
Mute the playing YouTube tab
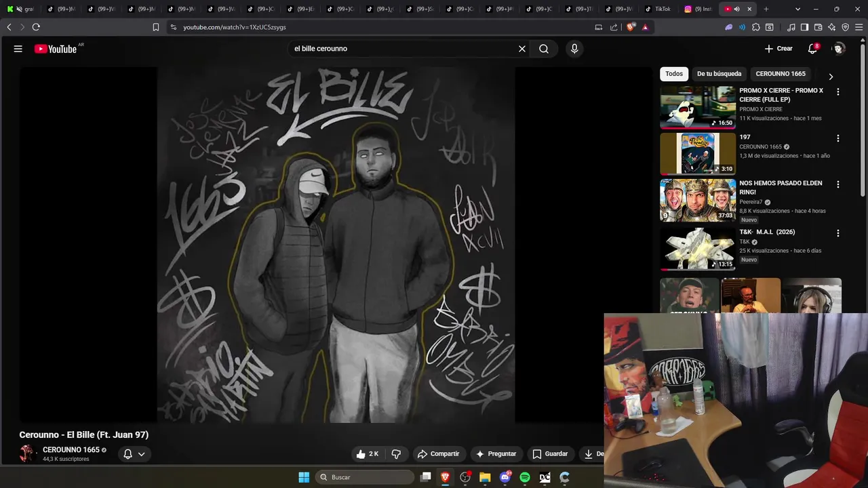point(737,9)
